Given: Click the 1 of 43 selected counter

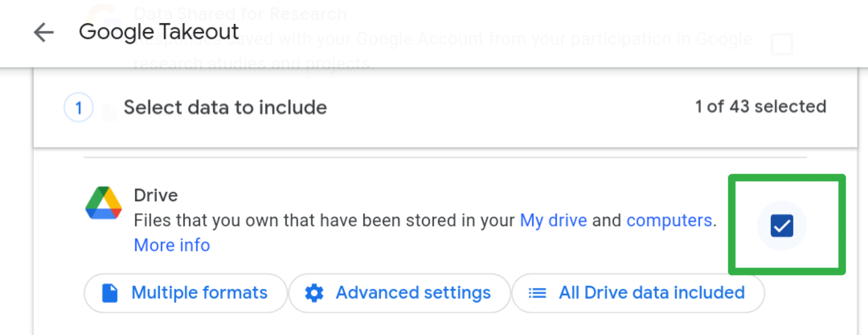Looking at the screenshot, I should tap(761, 107).
